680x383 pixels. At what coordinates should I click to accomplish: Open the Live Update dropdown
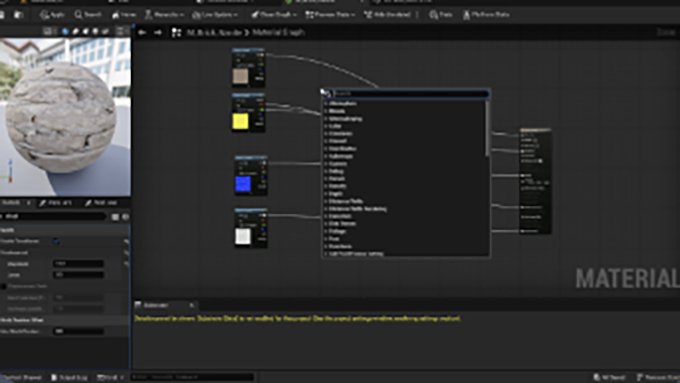(x=215, y=15)
